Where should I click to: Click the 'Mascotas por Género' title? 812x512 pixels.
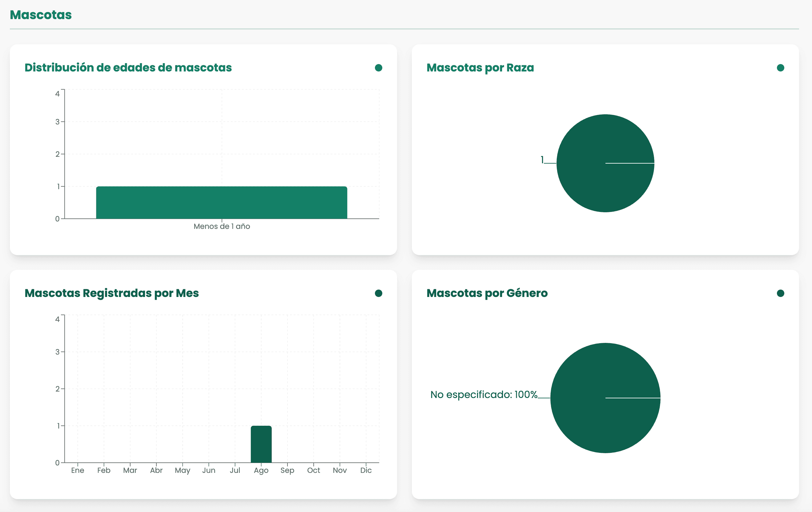click(487, 293)
